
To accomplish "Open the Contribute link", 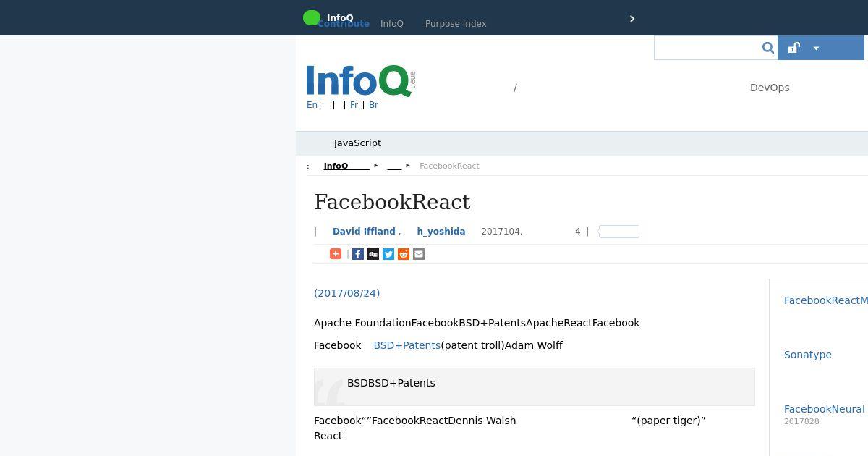I will click(344, 24).
